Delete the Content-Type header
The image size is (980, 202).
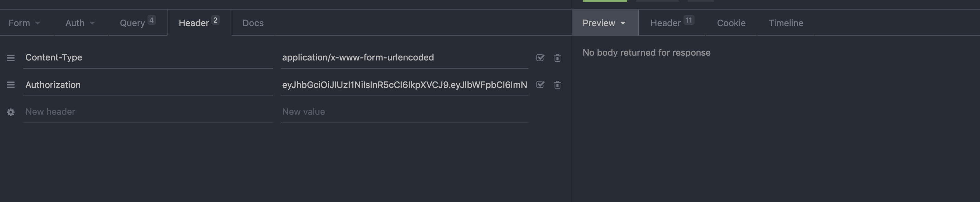tap(557, 58)
